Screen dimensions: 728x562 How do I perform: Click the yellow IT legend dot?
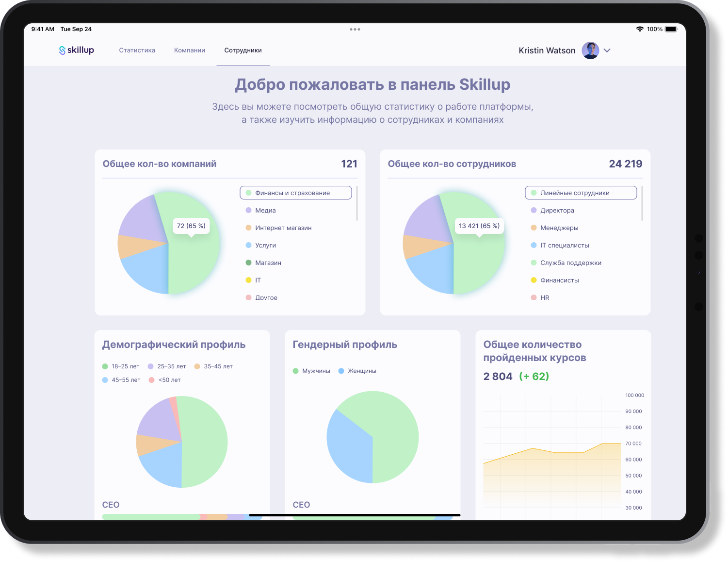[x=249, y=280]
